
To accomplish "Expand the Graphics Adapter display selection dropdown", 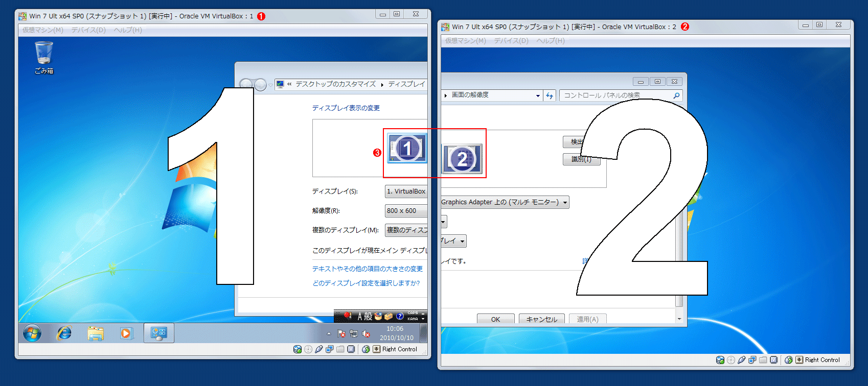I will pyautogui.click(x=565, y=203).
